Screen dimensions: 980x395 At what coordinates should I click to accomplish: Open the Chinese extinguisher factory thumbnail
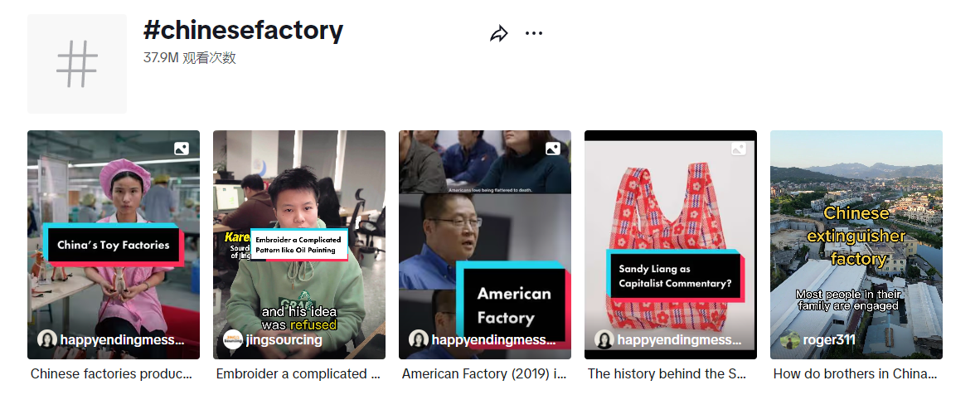point(856,245)
